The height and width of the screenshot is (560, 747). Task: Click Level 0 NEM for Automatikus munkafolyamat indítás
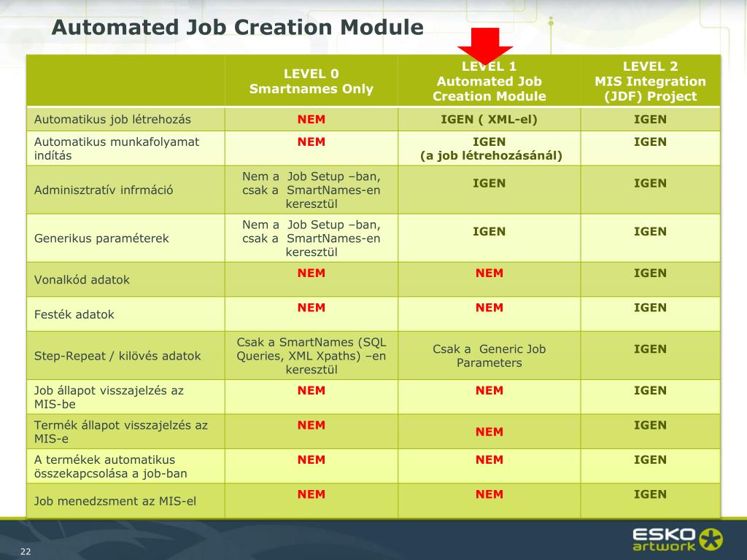coord(311,142)
